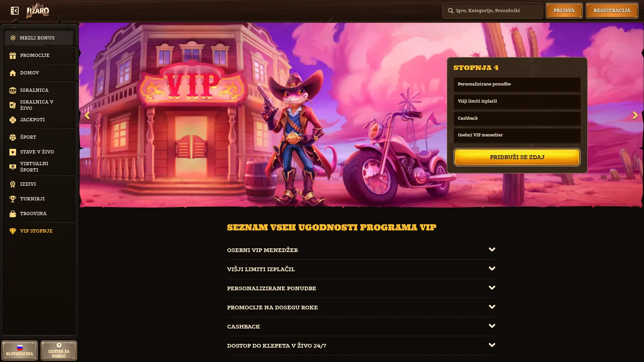Go to Domov using the house icon
644x362 pixels.
pos(13,73)
